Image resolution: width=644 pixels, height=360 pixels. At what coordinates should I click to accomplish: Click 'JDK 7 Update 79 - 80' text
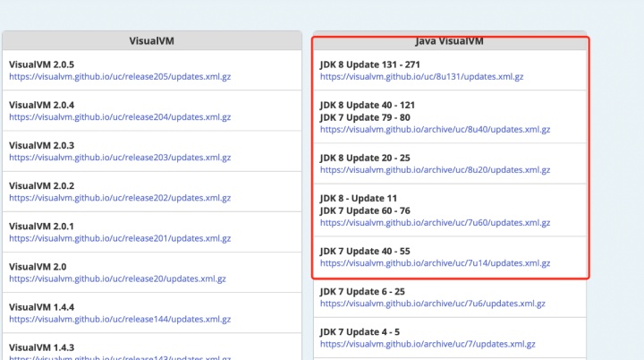[x=365, y=117]
